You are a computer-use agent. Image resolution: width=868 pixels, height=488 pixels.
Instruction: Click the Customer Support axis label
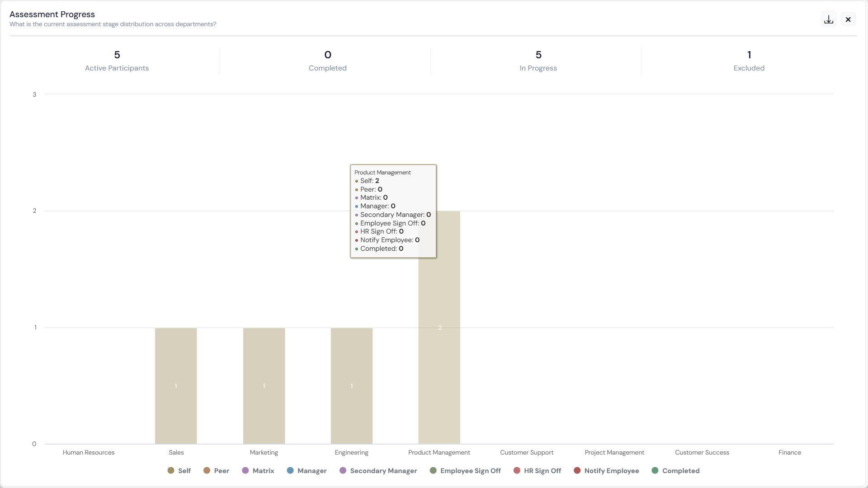527,453
